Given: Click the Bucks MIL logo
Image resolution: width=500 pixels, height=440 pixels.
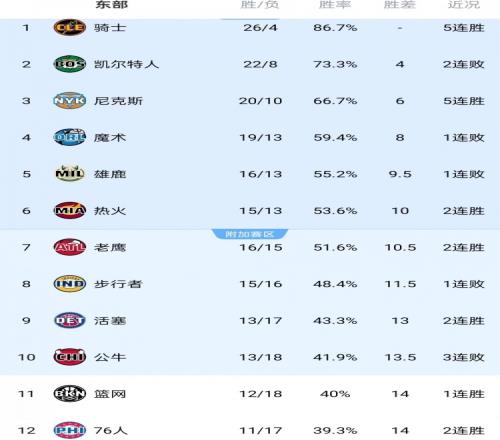Looking at the screenshot, I should point(70,174).
